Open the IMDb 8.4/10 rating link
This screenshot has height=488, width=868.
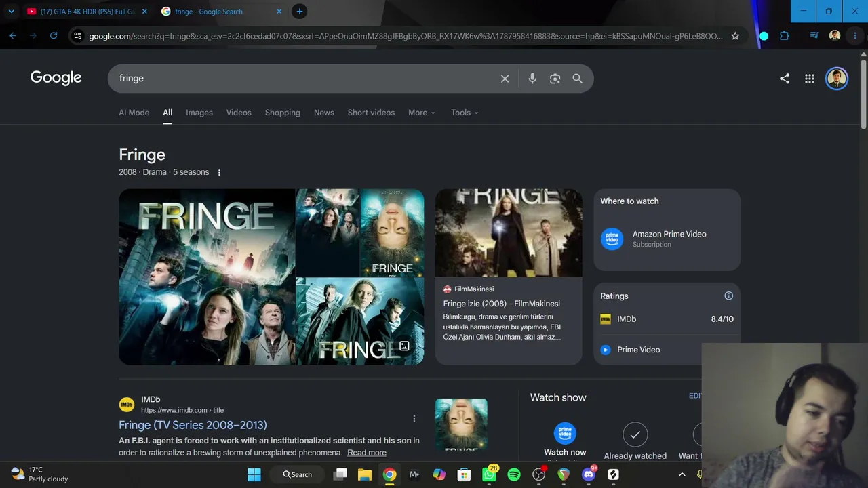click(667, 319)
